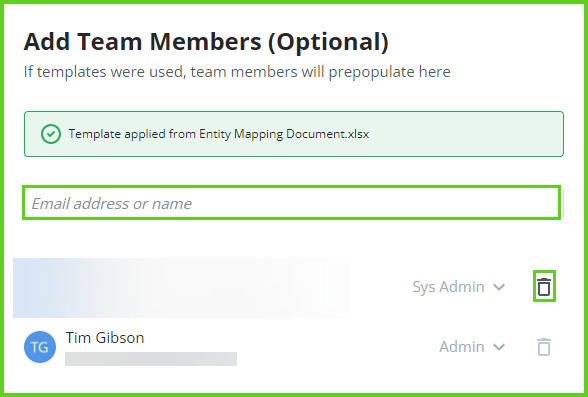Open the Sys Admin role dropdown
Image resolution: width=588 pixels, height=397 pixels.
pyautogui.click(x=459, y=287)
